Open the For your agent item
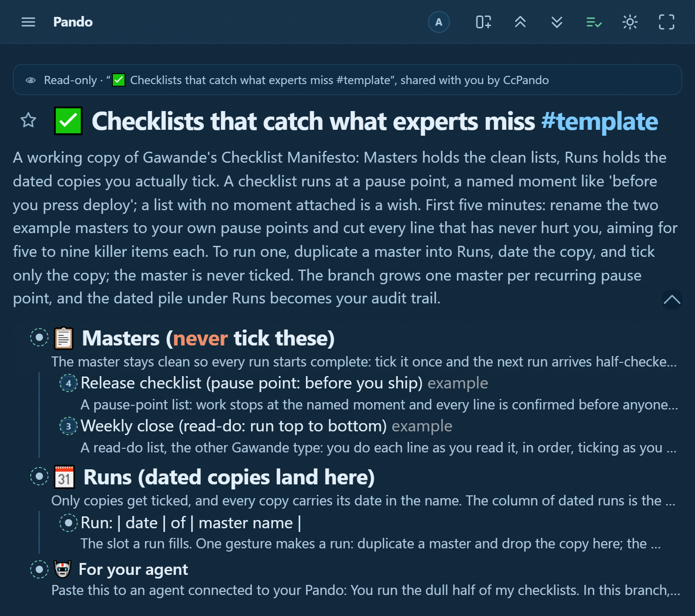The height and width of the screenshot is (616, 695). pyautogui.click(x=133, y=569)
